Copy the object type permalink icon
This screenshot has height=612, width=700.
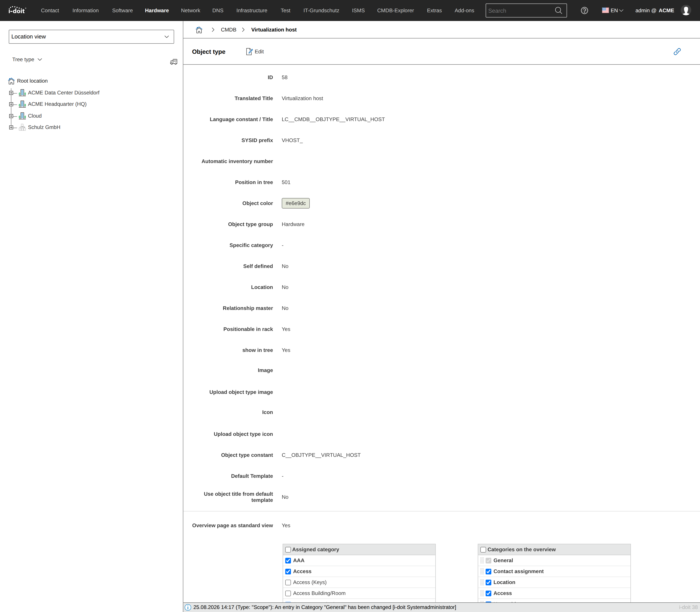(x=677, y=52)
